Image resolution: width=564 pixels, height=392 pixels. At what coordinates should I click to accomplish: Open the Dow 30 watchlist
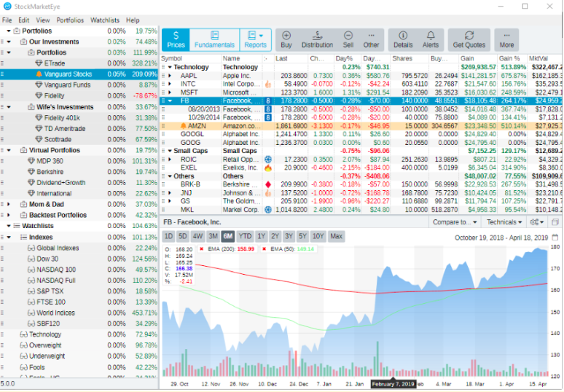click(x=79, y=259)
